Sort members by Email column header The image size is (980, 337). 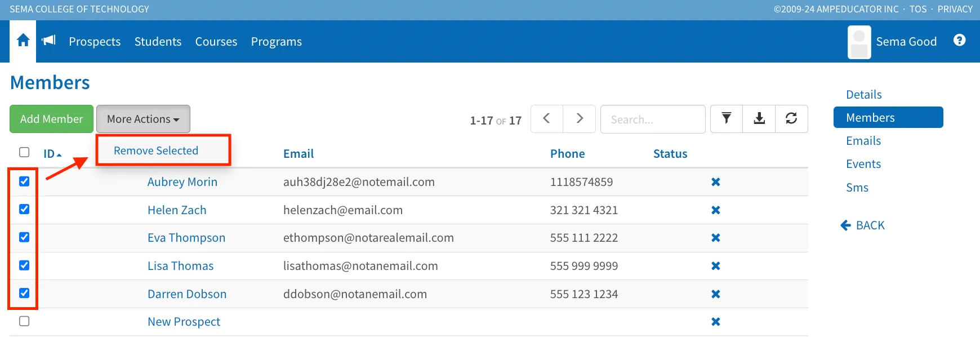tap(299, 154)
